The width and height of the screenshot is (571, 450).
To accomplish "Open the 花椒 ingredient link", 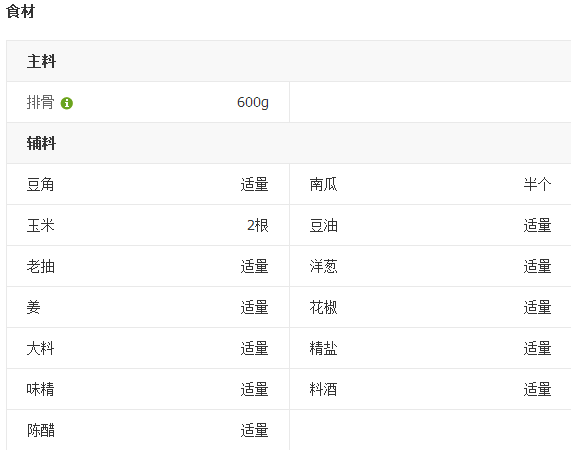I will [323, 307].
